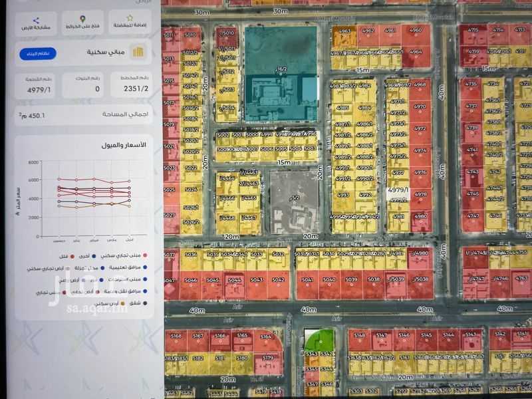This screenshot has width=532, height=399.
Task: Click the share land icon
Action: pyautogui.click(x=36, y=21)
